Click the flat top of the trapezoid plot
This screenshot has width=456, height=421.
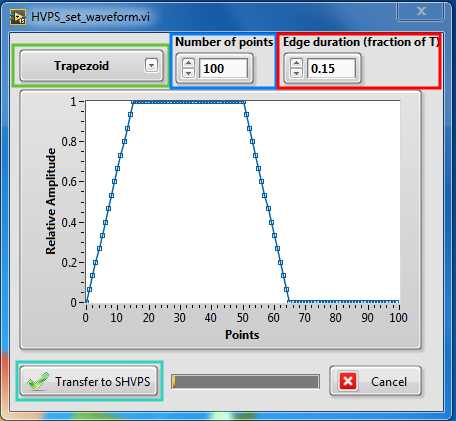pos(188,102)
